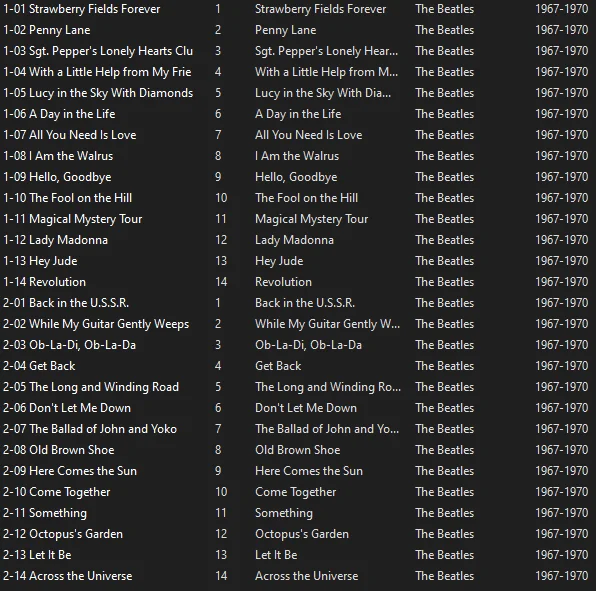Click title cell 'Across the Universe'
Image resolution: width=596 pixels, height=591 pixels.
[x=307, y=576]
